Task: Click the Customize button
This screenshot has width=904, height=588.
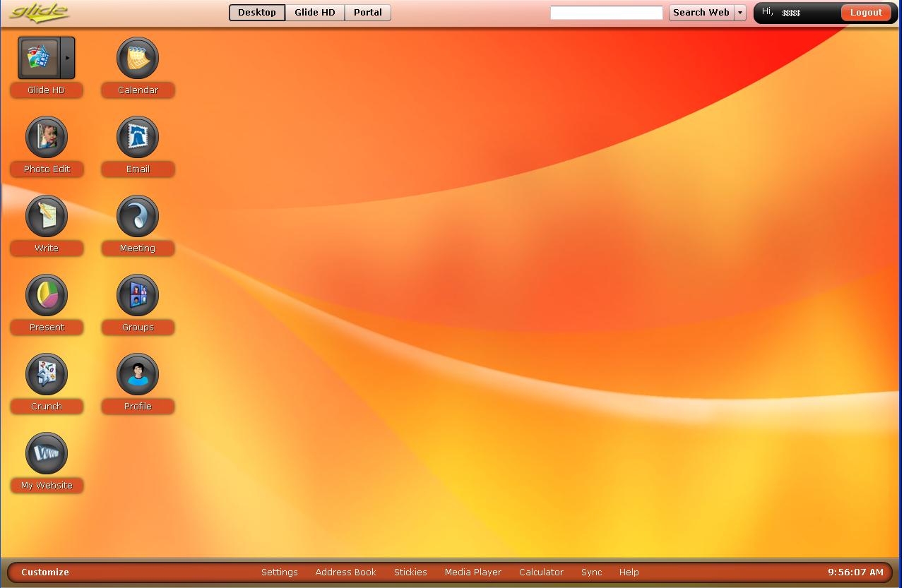Action: pyautogui.click(x=45, y=572)
